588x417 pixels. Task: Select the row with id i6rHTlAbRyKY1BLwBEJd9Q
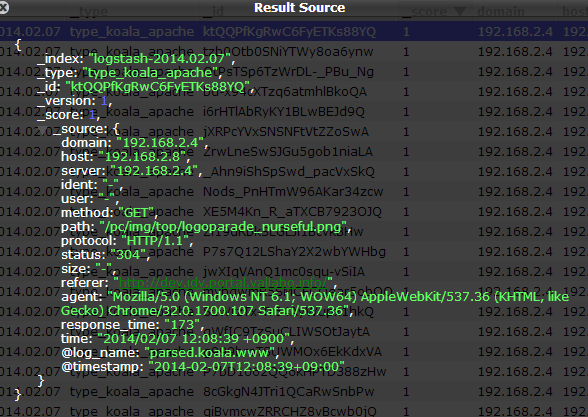tap(294, 111)
